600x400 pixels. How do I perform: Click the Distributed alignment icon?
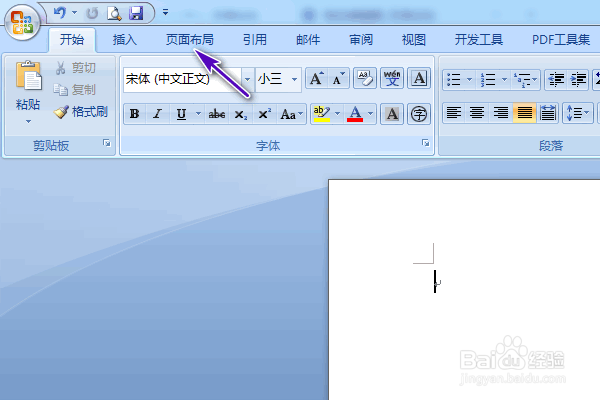[x=548, y=113]
